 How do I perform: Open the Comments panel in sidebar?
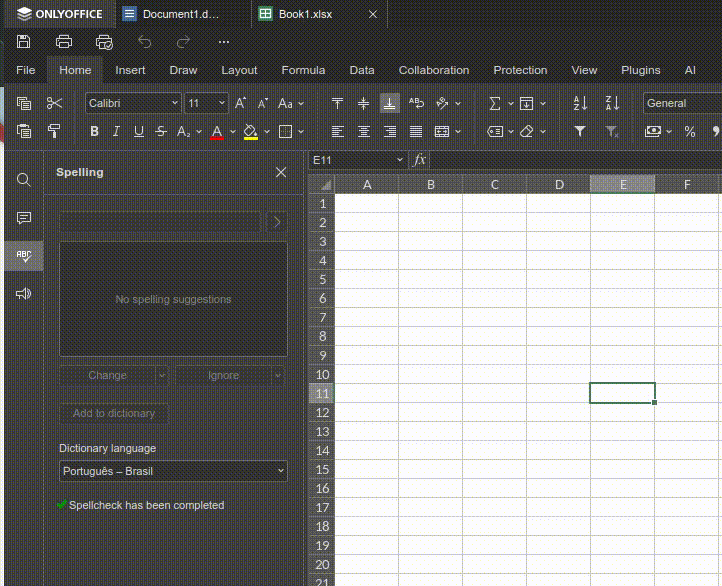[x=24, y=218]
